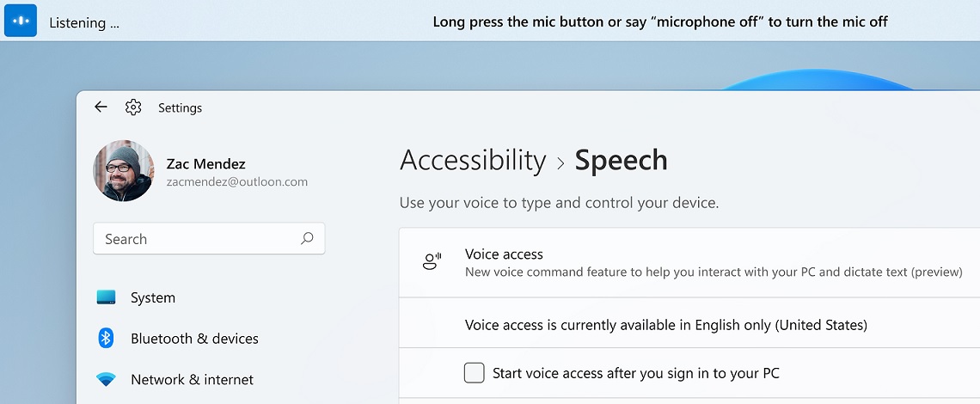The width and height of the screenshot is (980, 404).
Task: Open Zac Mendez profile picture
Action: coord(124,171)
